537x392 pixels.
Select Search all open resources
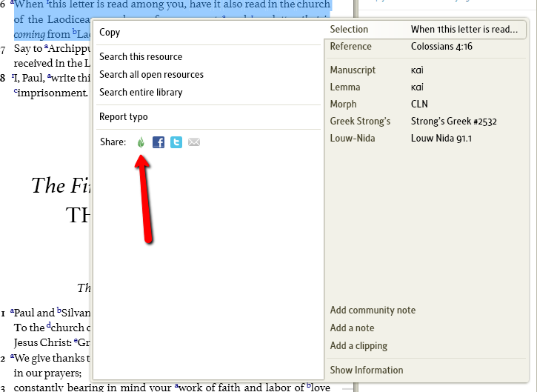coord(151,75)
